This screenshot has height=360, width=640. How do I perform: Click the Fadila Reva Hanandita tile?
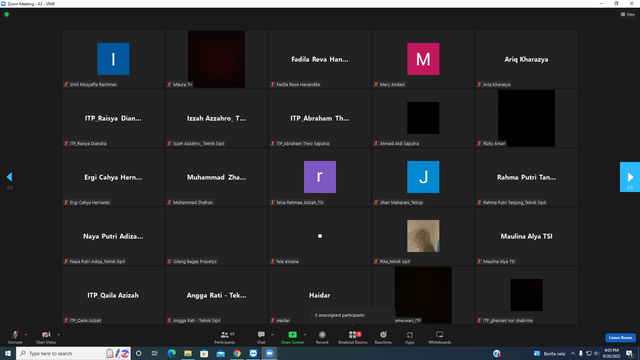point(320,59)
